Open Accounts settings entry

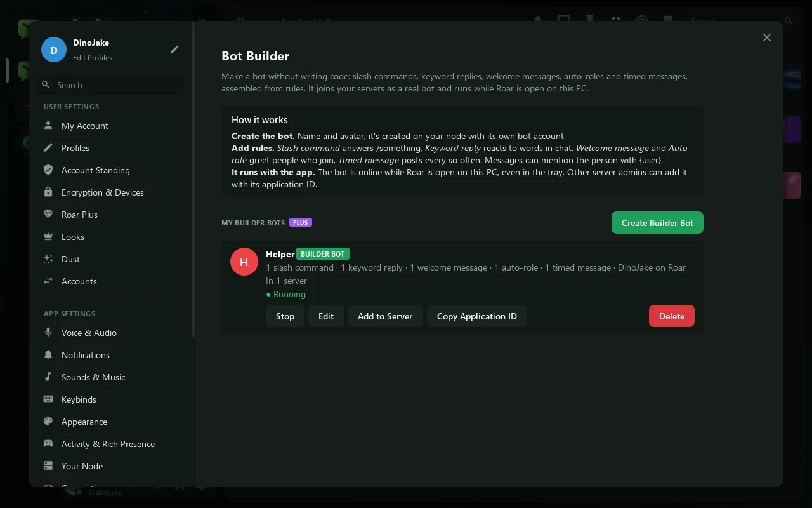(x=110, y=281)
